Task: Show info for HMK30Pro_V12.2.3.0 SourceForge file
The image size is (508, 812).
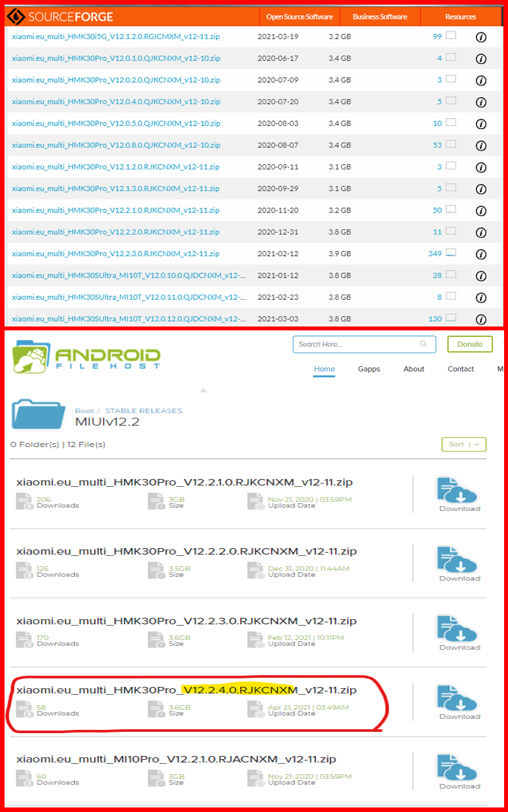Action: pyautogui.click(x=481, y=254)
